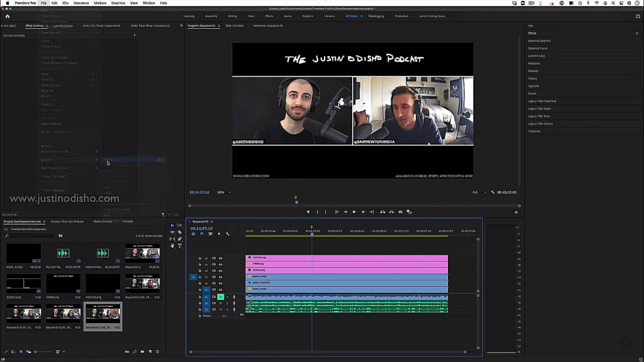Export a frame with camera icon
Viewport: 644px width, 362px height.
pyautogui.click(x=401, y=212)
